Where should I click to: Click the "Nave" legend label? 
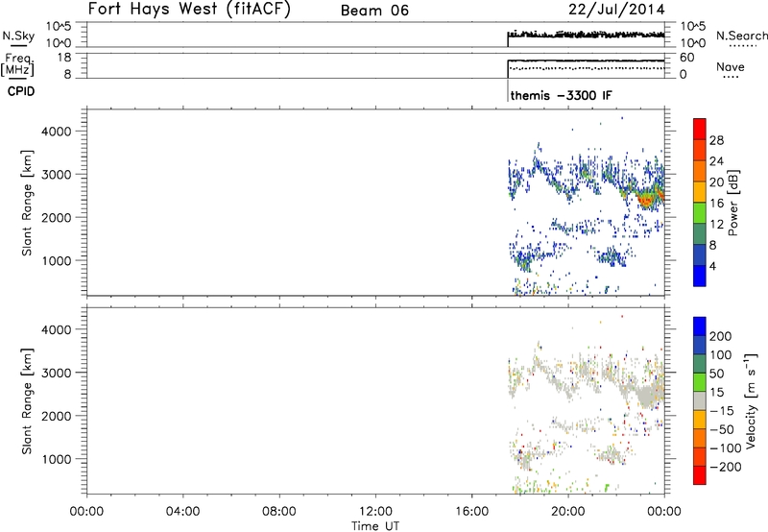731,67
